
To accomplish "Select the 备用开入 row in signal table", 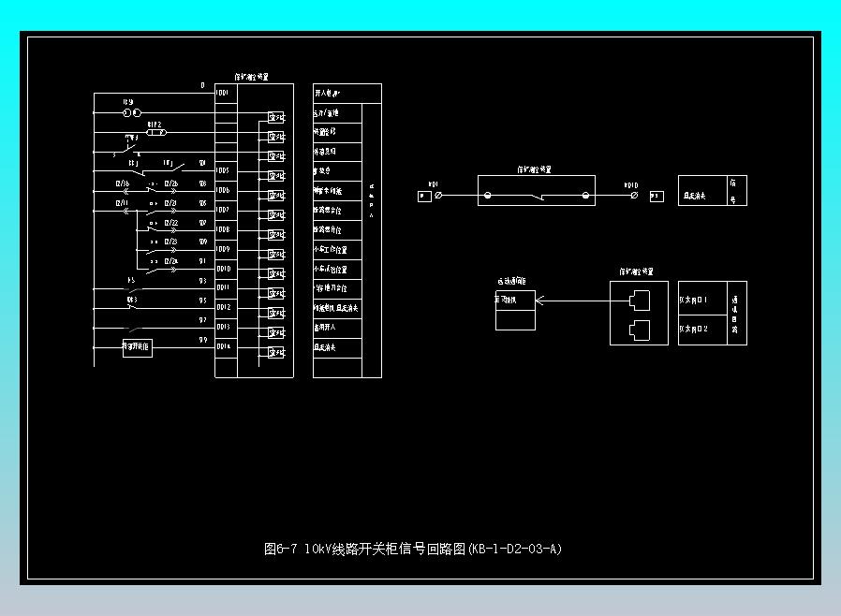I will [x=337, y=328].
